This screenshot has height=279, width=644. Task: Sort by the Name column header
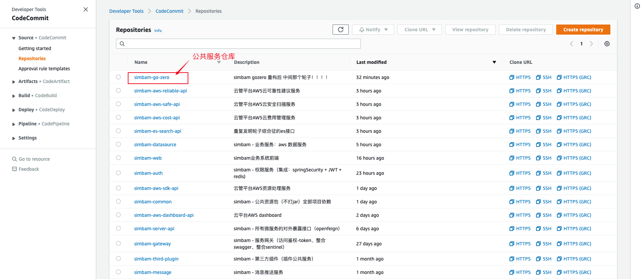141,62
